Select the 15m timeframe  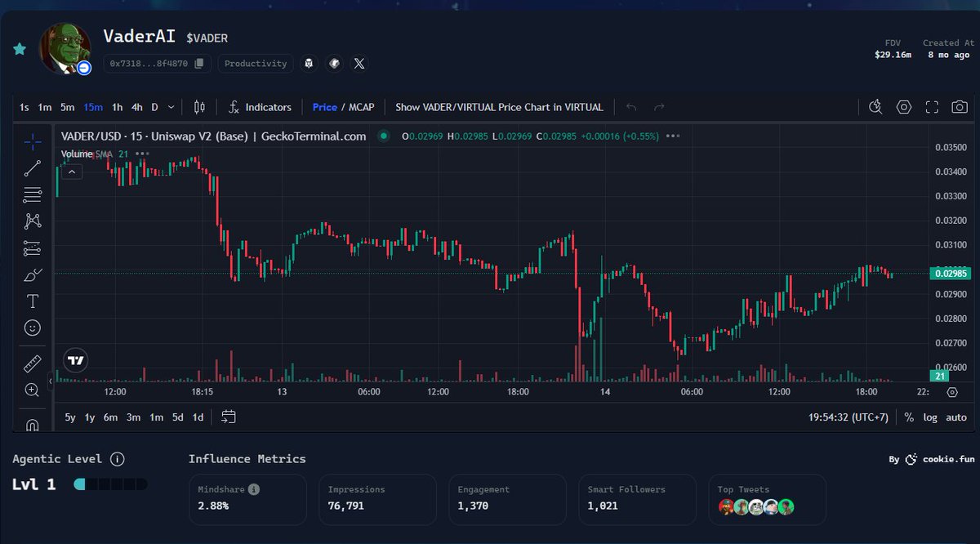click(x=93, y=107)
